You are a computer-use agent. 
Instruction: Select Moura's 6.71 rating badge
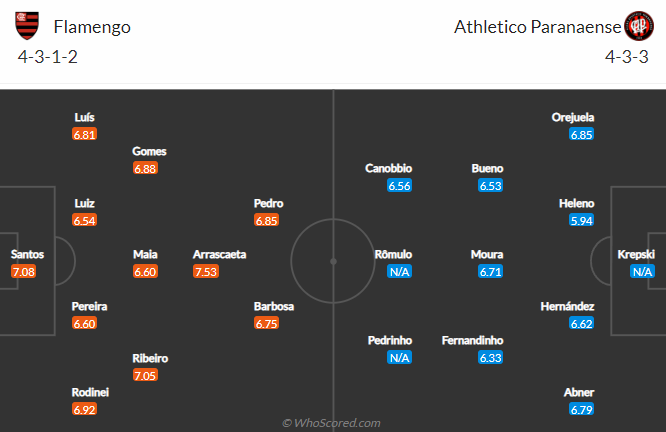[x=490, y=272]
